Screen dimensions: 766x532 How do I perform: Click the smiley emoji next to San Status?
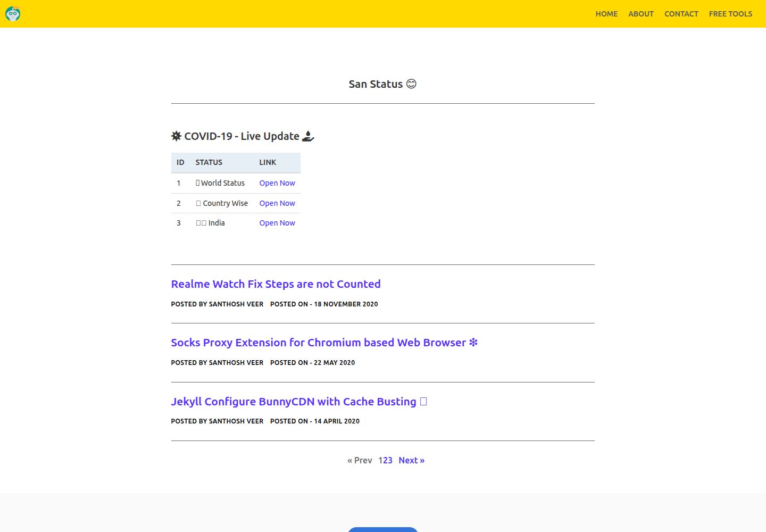(411, 84)
